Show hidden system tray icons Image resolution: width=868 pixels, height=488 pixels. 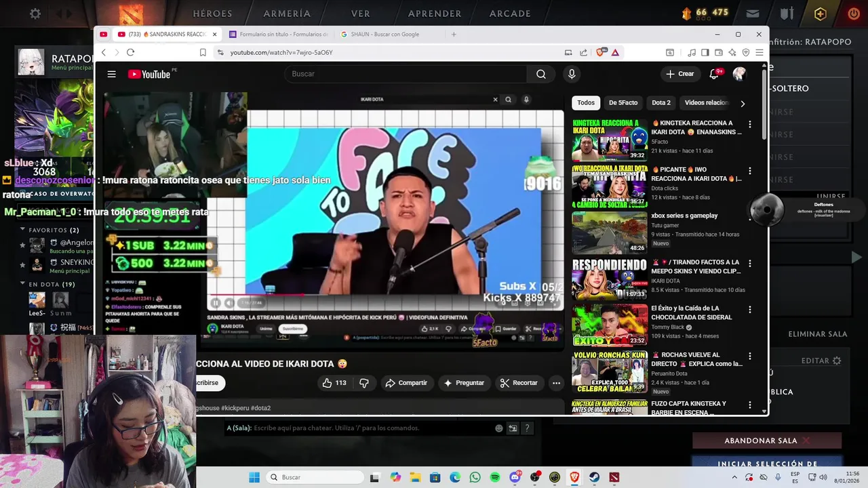734,477
